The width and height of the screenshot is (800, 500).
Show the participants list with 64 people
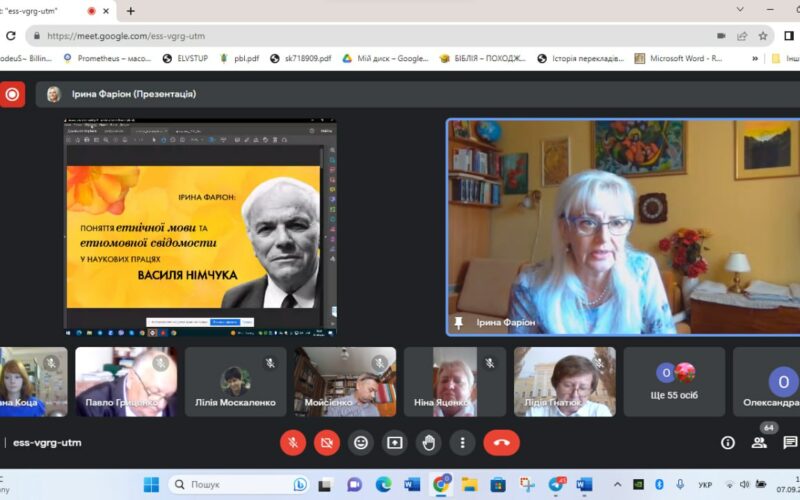pos(759,442)
